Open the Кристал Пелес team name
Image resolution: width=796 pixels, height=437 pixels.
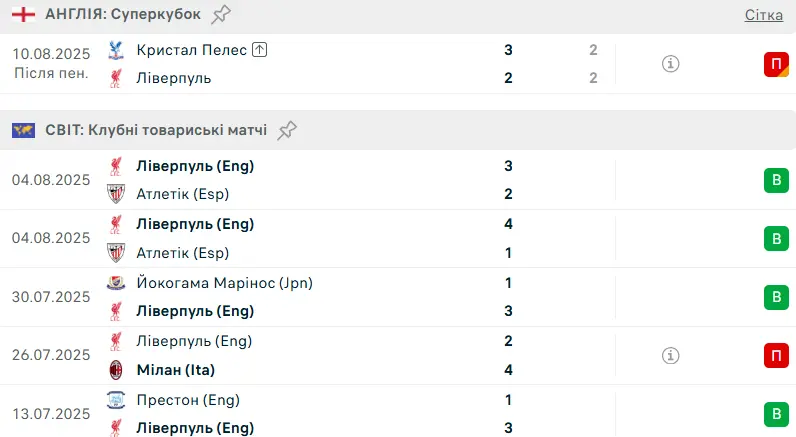click(190, 49)
